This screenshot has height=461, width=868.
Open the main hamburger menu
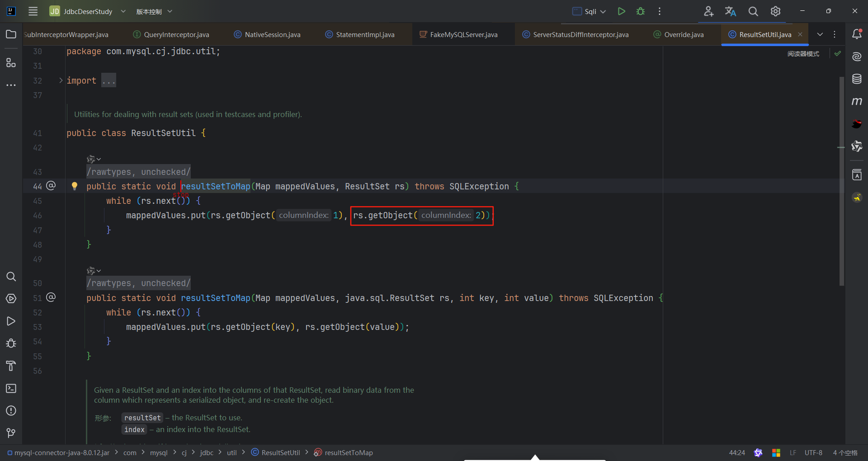pos(33,11)
